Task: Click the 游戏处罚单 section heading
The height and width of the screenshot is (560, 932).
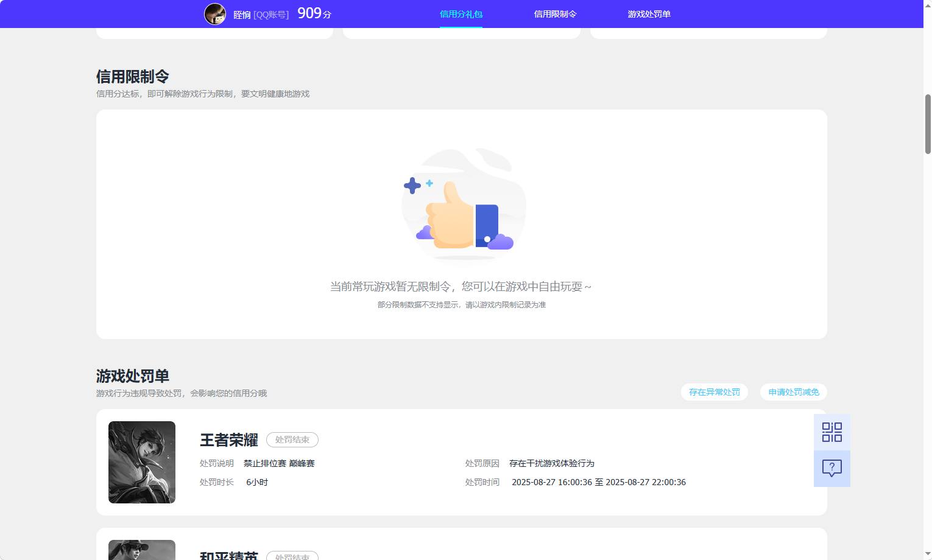Action: click(x=133, y=376)
